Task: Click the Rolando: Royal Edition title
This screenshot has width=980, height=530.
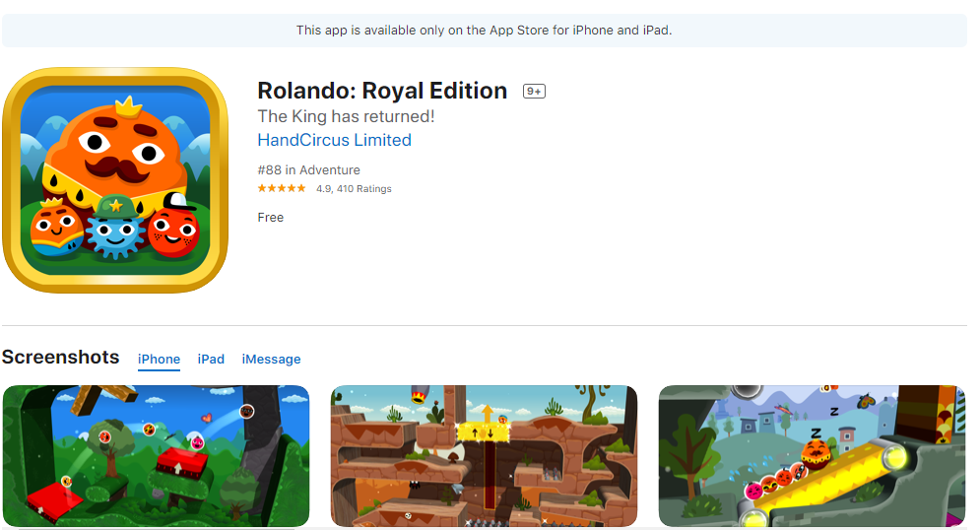Action: pos(382,91)
